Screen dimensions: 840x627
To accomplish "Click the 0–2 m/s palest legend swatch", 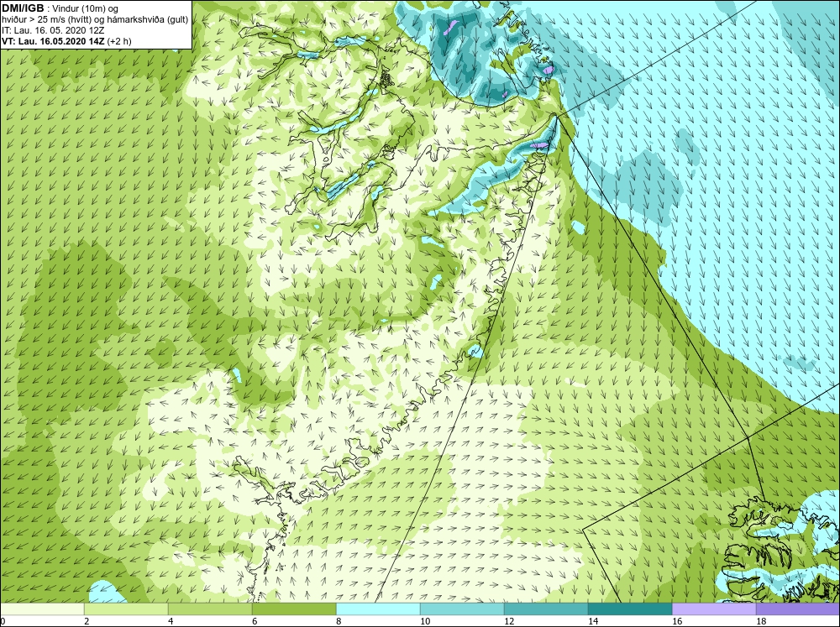I will (x=42, y=609).
